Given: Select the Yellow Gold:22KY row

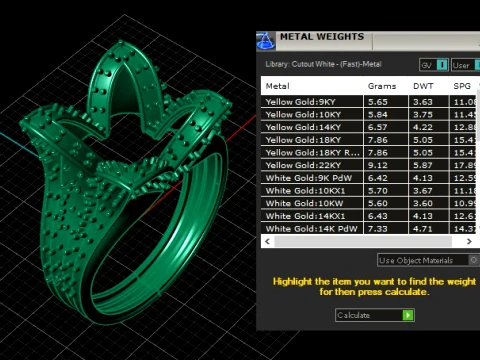Looking at the screenshot, I should [x=369, y=165].
